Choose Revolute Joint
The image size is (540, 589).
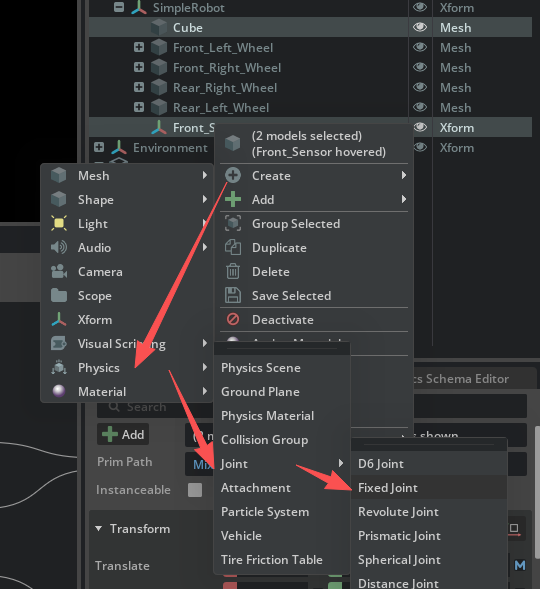pos(429,512)
